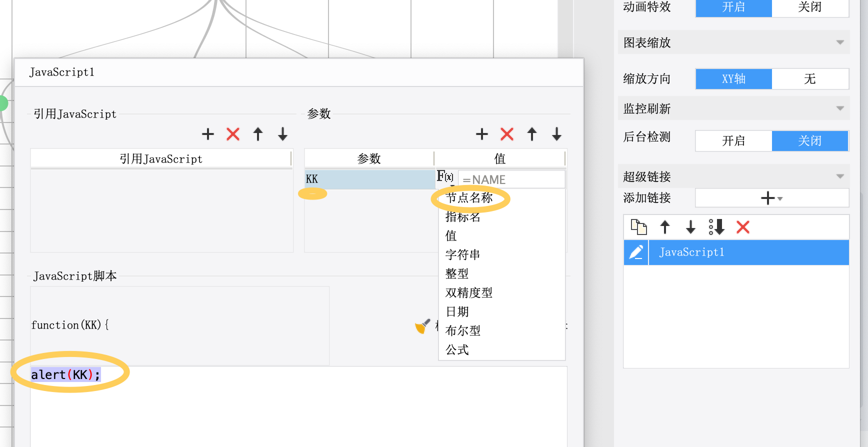868x447 pixels.
Task: Move the KK 参数 row down
Action: [557, 134]
